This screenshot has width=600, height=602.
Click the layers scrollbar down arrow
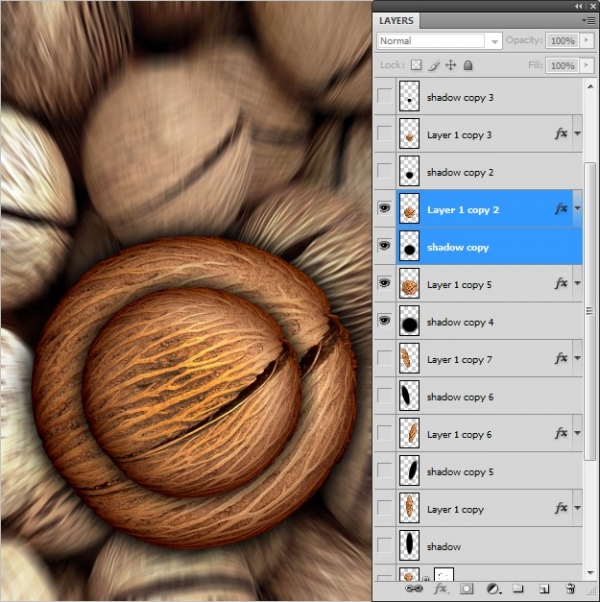click(590, 572)
